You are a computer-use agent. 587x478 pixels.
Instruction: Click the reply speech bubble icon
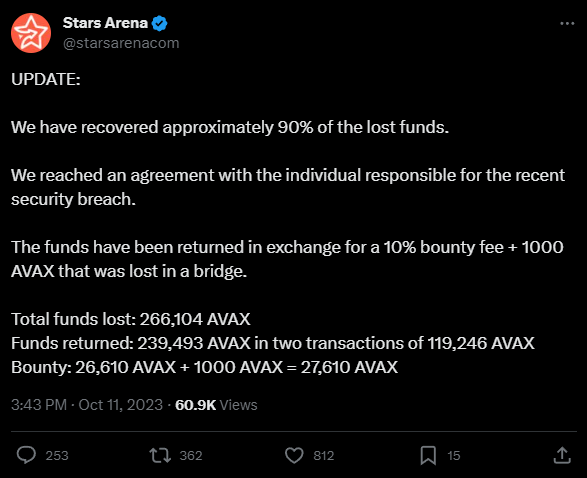pyautogui.click(x=26, y=455)
